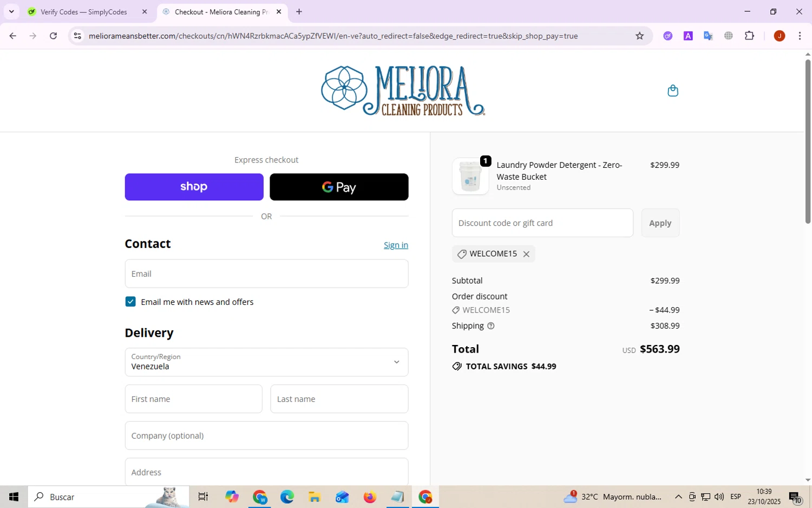The height and width of the screenshot is (508, 812).
Task: Click the purple A extension icon
Action: (688, 36)
